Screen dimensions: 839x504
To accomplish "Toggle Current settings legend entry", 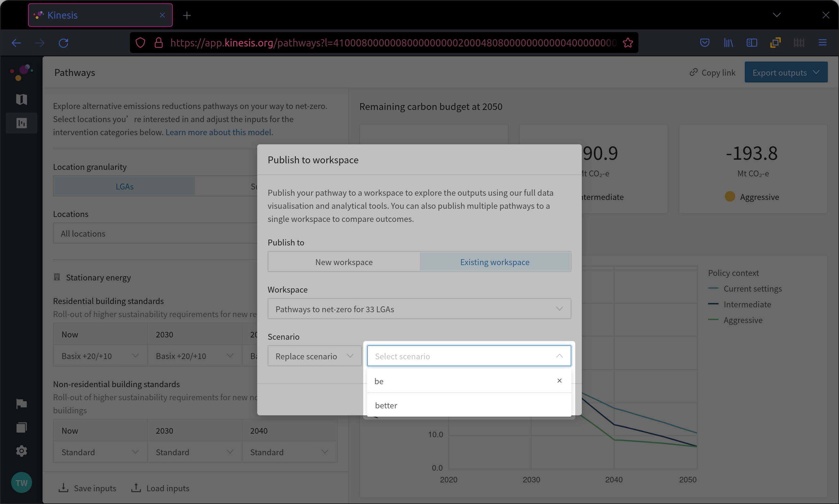I will tap(745, 288).
